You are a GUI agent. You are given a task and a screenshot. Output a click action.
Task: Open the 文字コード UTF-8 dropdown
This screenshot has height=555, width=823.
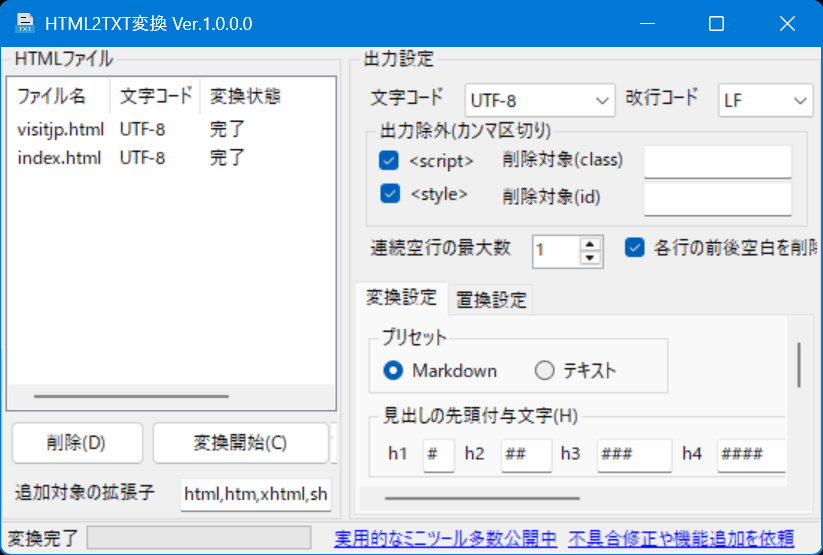point(540,100)
